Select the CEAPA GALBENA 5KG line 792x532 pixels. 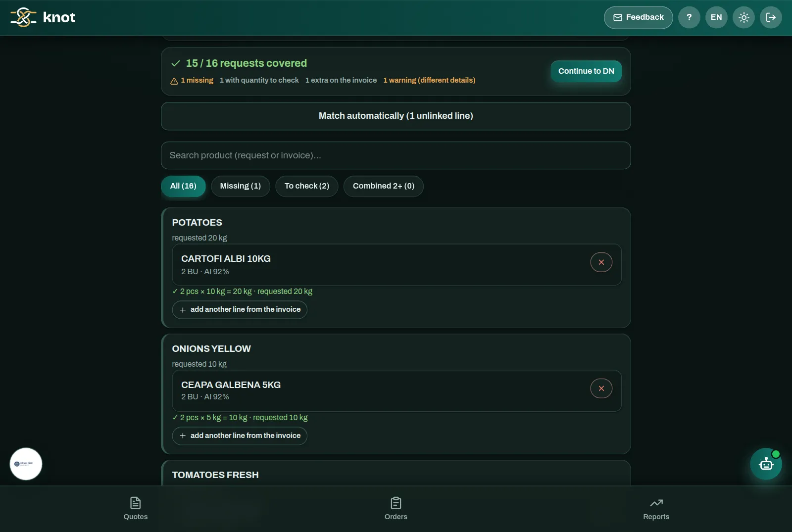point(396,391)
